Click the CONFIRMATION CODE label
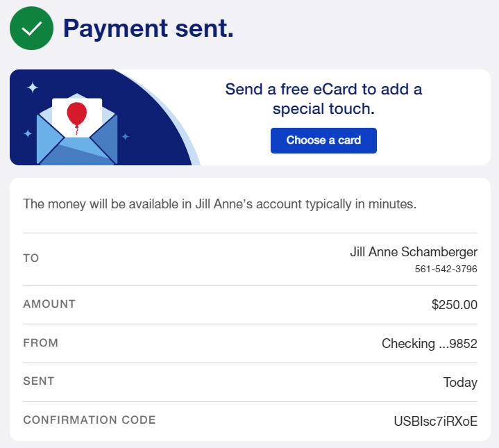 pyautogui.click(x=90, y=420)
